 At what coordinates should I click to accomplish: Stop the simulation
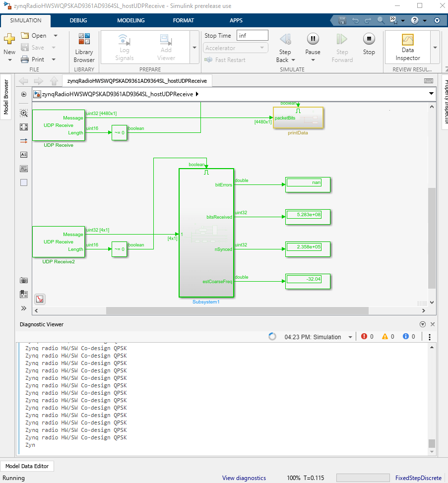point(369,40)
